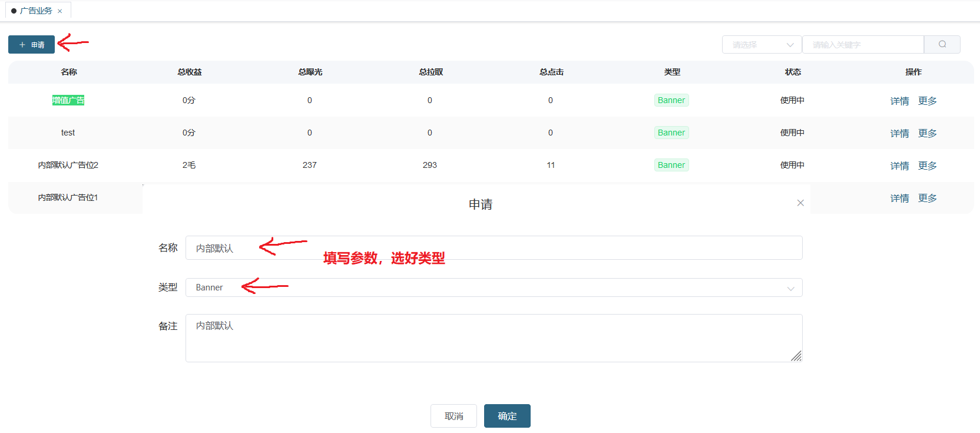This screenshot has height=433, width=980.
Task: Click the 申请 button with plus icon
Action: click(x=31, y=45)
